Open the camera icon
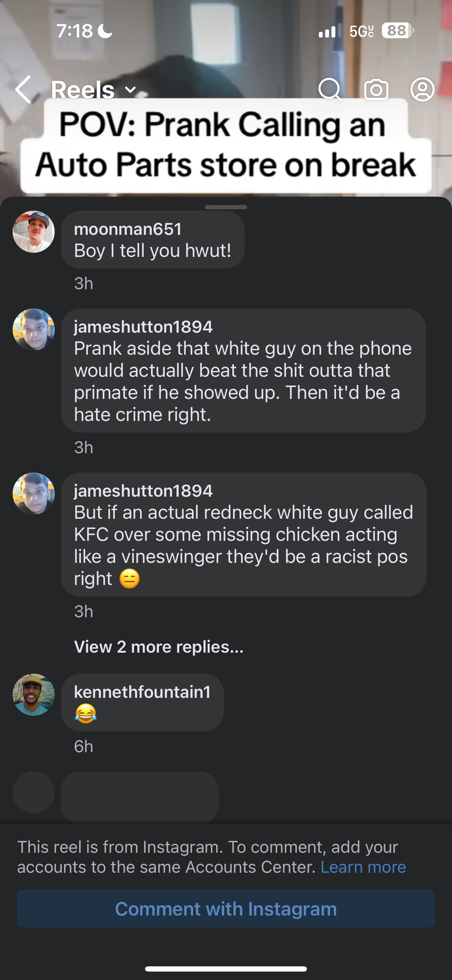The width and height of the screenshot is (452, 980). pyautogui.click(x=376, y=89)
